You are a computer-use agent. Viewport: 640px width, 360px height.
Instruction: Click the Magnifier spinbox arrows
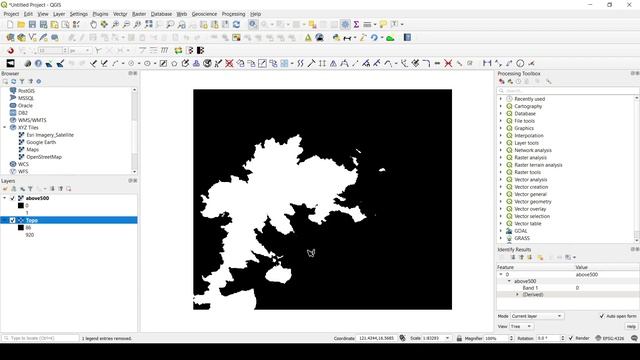tap(511, 338)
